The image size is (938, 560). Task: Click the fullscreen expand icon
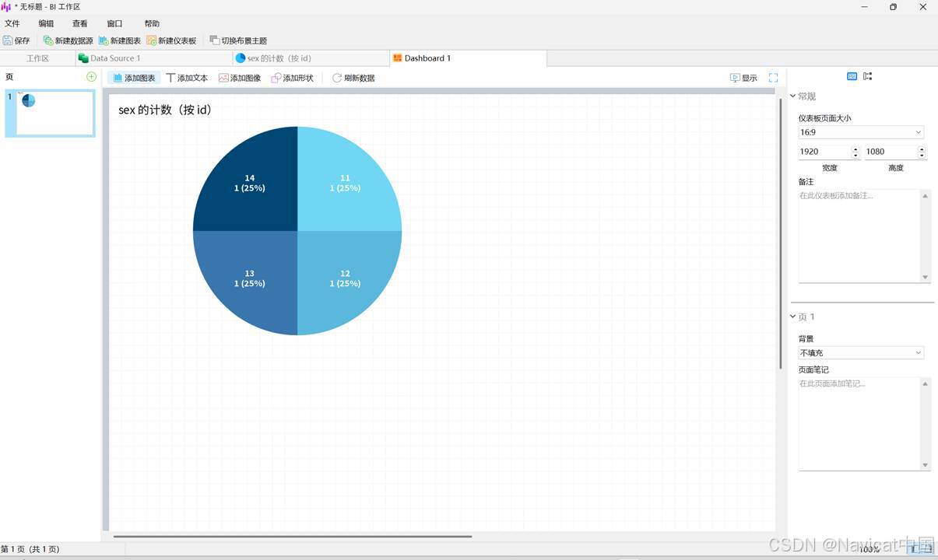pos(773,78)
